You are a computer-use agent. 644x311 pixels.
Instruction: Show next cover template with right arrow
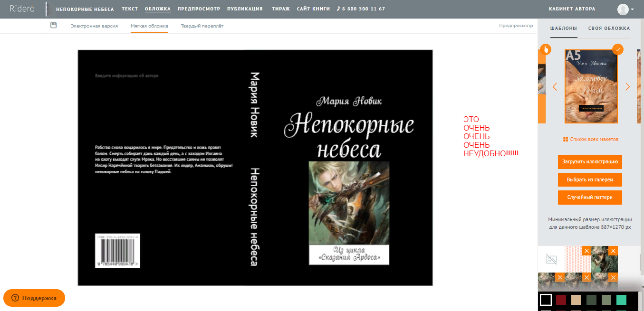(627, 87)
